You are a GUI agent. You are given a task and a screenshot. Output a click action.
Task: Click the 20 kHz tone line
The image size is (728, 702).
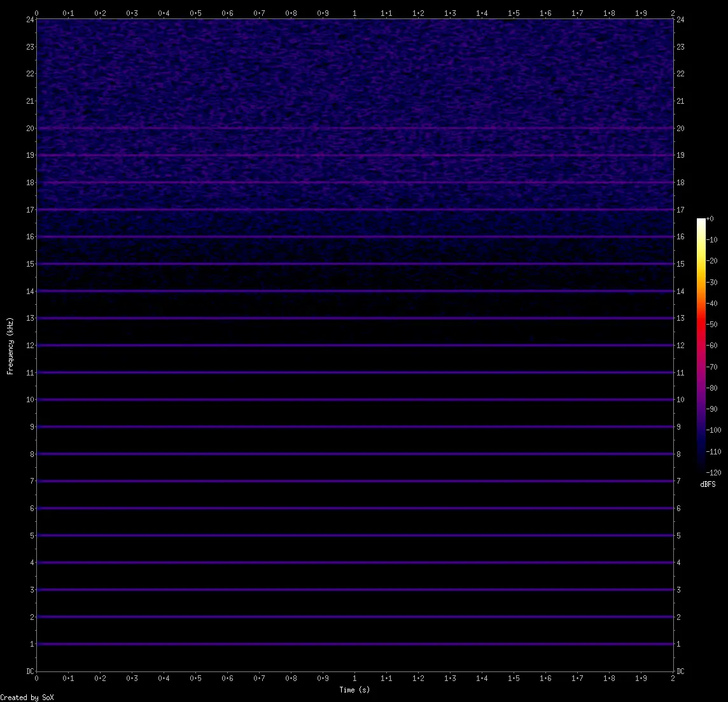click(x=354, y=128)
